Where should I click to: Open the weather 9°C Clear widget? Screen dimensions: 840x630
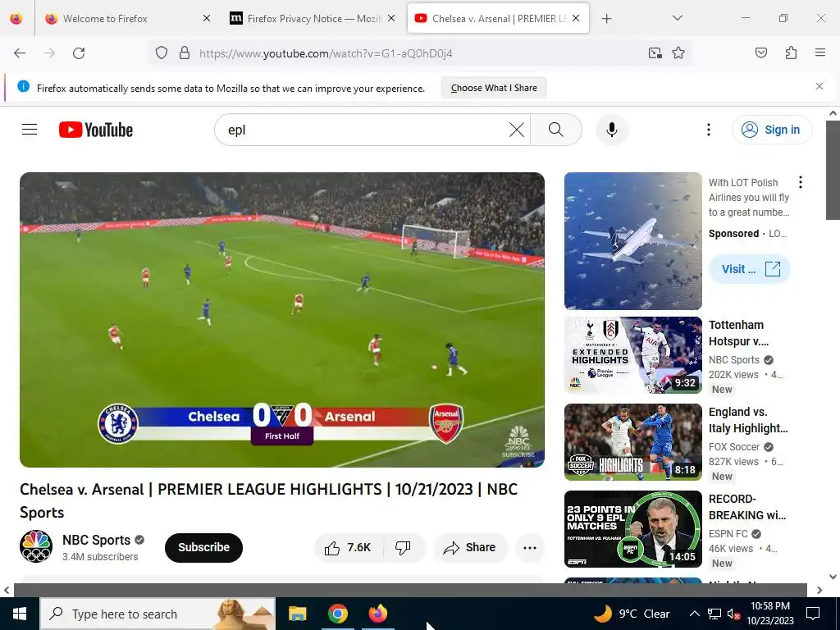632,614
